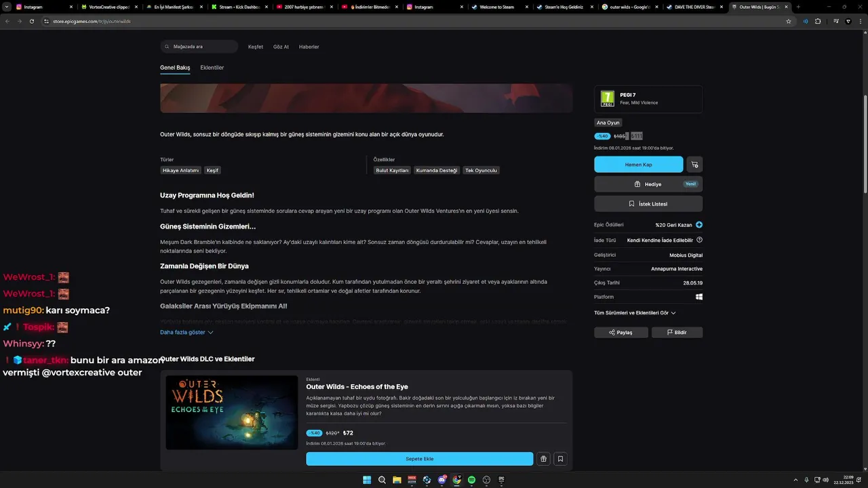Click the PEGI 7 rating badge
Viewport: 868px width, 488px height.
(608, 99)
